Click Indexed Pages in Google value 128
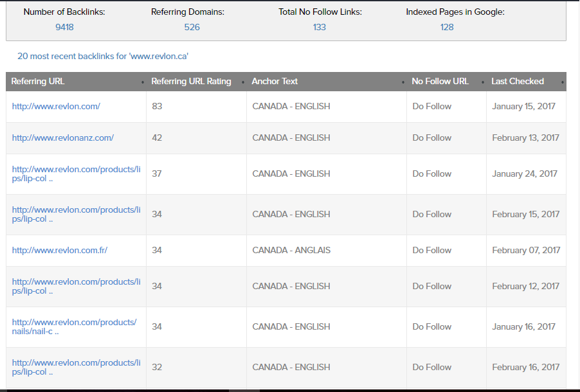580x392 pixels. tap(447, 27)
